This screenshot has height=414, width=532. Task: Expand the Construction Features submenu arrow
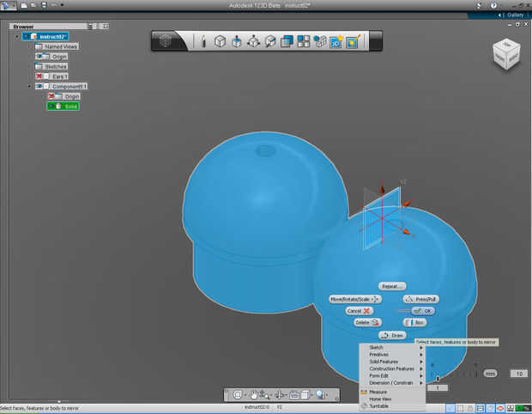coord(421,368)
